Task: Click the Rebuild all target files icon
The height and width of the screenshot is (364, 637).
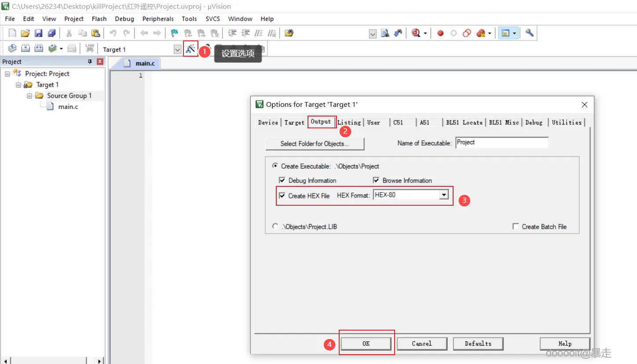Action: coord(39,49)
